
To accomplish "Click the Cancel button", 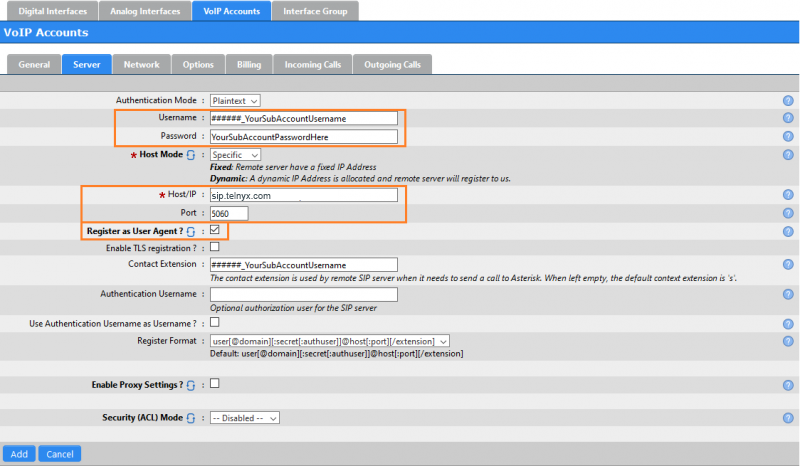I will (x=60, y=454).
